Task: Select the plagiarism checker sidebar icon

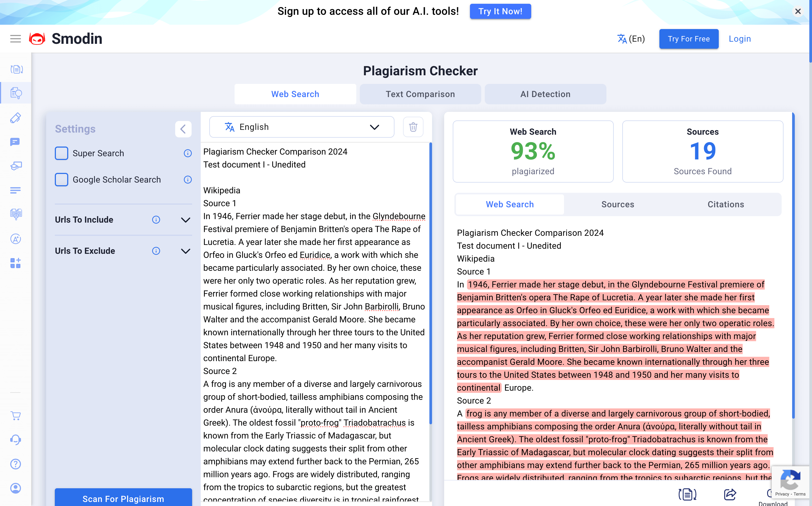Action: tap(16, 93)
